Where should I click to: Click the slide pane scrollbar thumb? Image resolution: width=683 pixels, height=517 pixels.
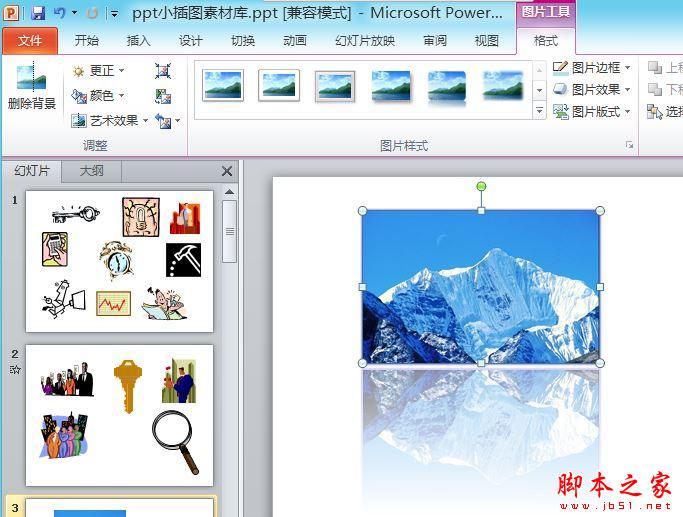(230, 231)
